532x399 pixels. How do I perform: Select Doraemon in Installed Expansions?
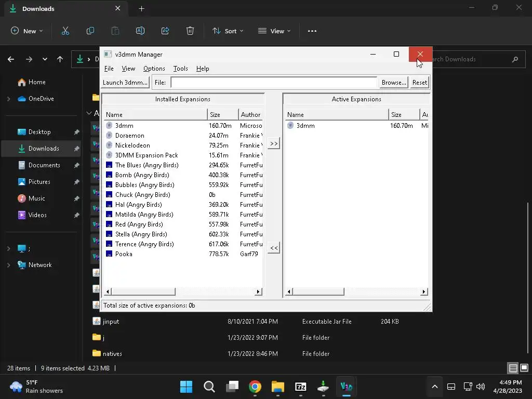[x=183, y=136]
